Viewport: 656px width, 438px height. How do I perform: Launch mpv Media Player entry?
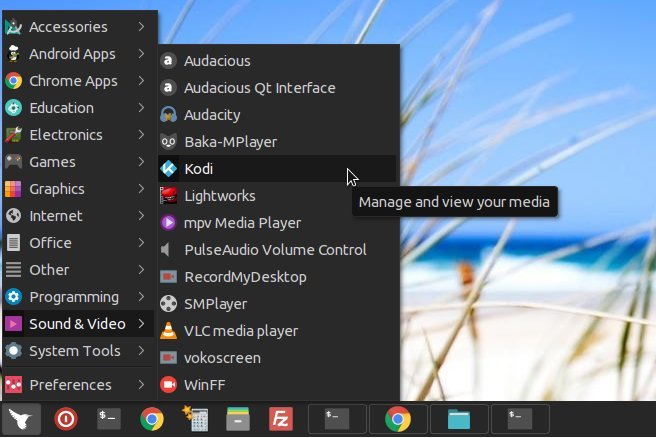tap(277, 223)
